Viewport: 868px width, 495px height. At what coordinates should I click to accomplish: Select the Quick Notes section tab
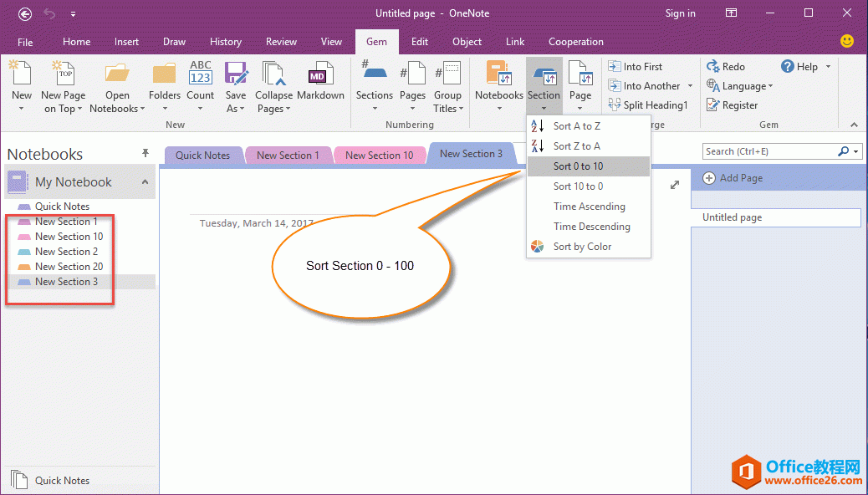click(203, 155)
